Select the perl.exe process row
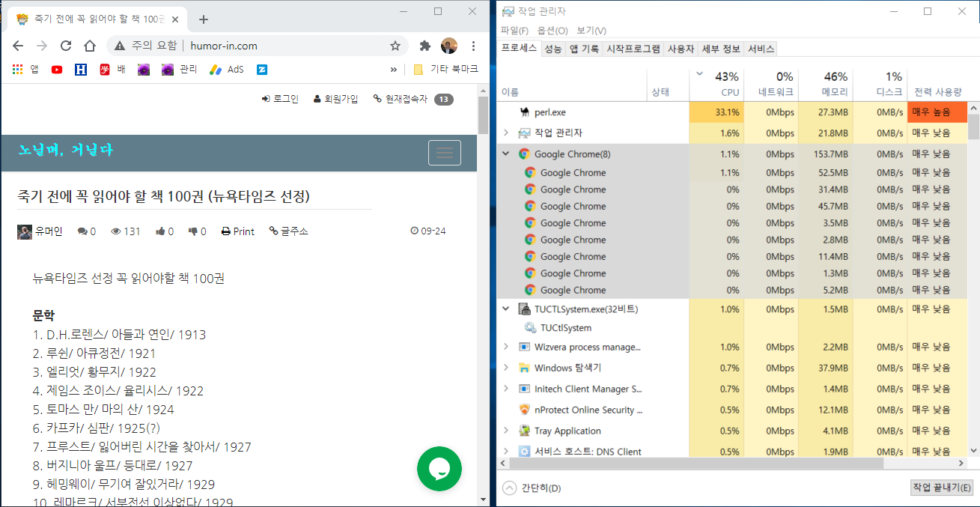 [734, 112]
